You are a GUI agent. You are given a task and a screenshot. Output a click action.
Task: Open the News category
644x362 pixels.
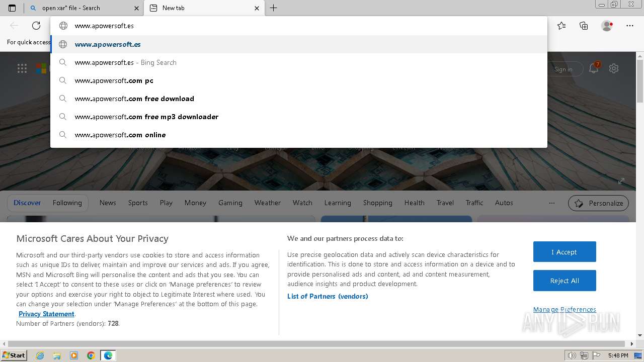pos(108,203)
